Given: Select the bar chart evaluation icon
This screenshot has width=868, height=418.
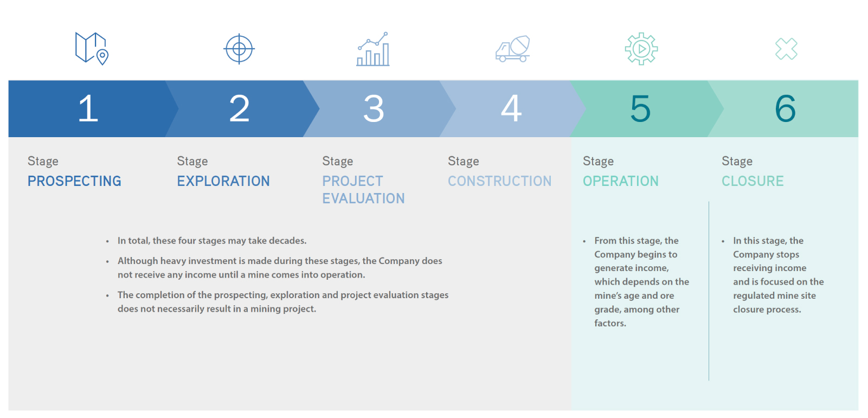Looking at the screenshot, I should point(373,49).
